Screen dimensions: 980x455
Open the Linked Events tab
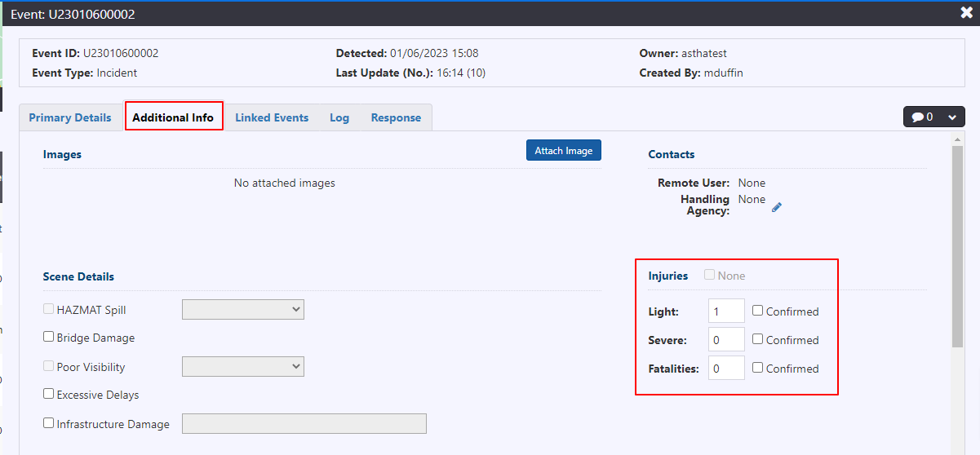tap(272, 117)
